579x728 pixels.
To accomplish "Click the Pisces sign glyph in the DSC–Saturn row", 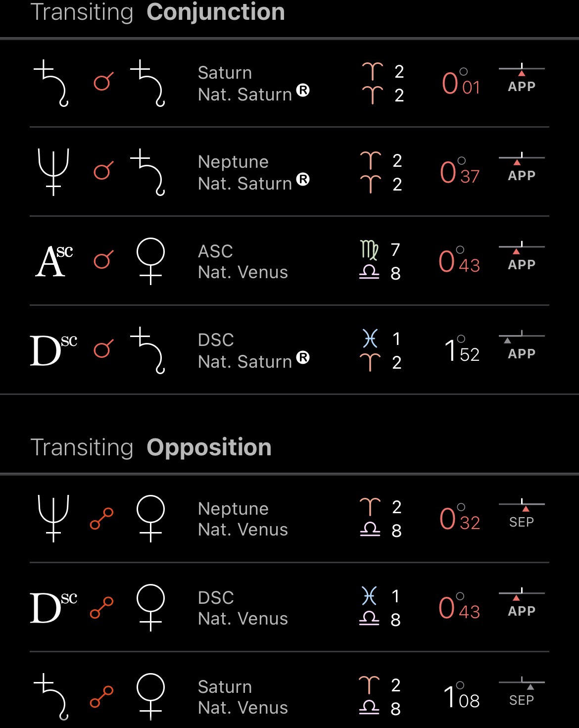I will (370, 339).
